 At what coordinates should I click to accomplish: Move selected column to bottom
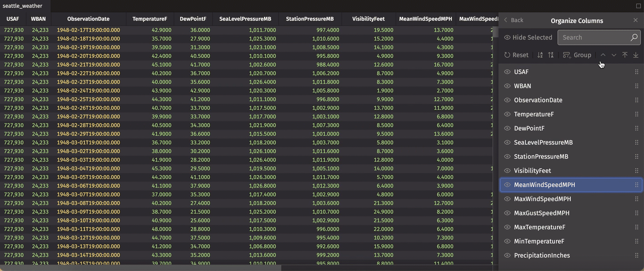[x=636, y=55]
